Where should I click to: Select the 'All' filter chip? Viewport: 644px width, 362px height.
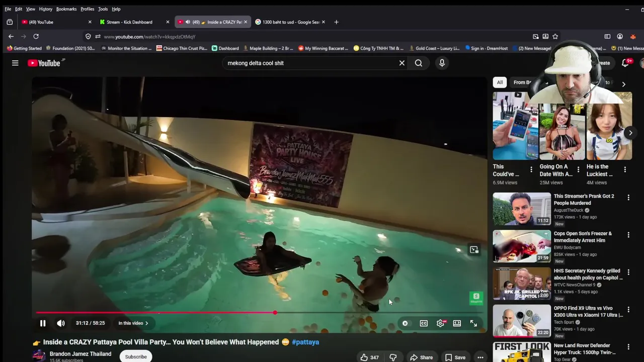[x=500, y=82]
